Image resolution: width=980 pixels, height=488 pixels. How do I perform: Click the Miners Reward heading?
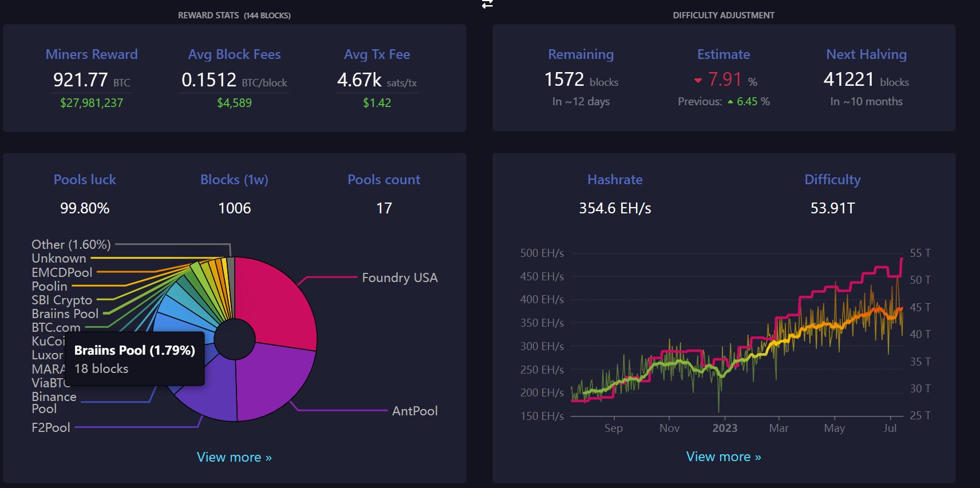tap(92, 54)
